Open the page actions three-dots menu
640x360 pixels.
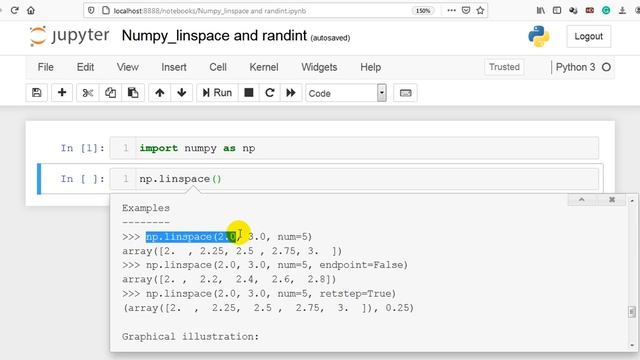click(451, 11)
